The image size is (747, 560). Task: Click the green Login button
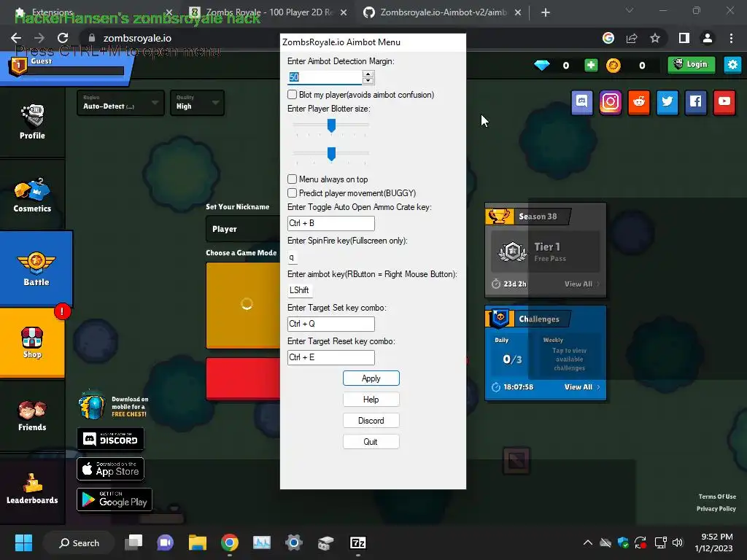692,65
